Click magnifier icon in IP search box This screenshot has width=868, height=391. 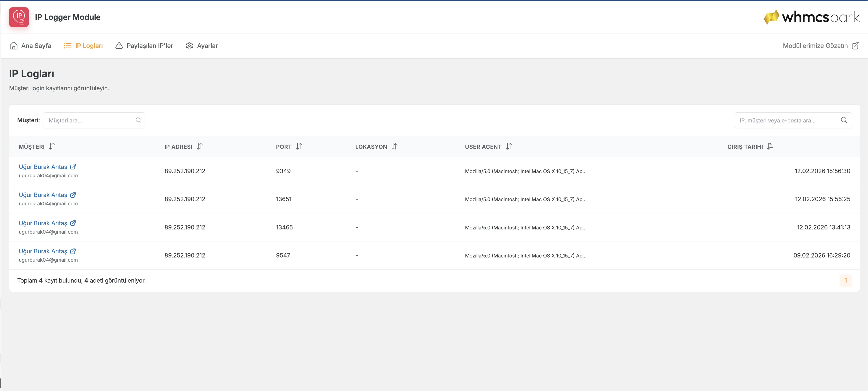[x=844, y=120]
